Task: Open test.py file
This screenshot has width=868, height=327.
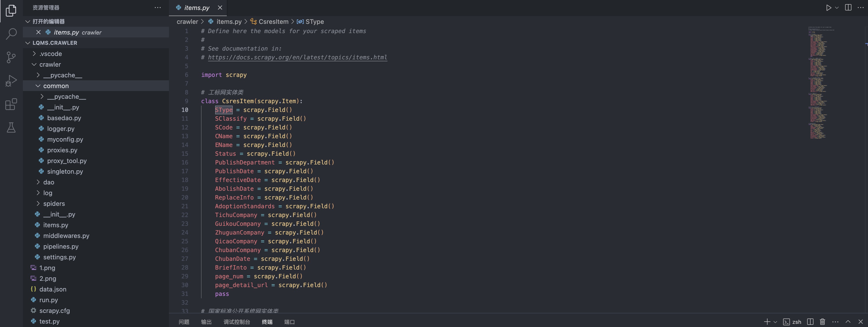Action: [x=96, y=321]
